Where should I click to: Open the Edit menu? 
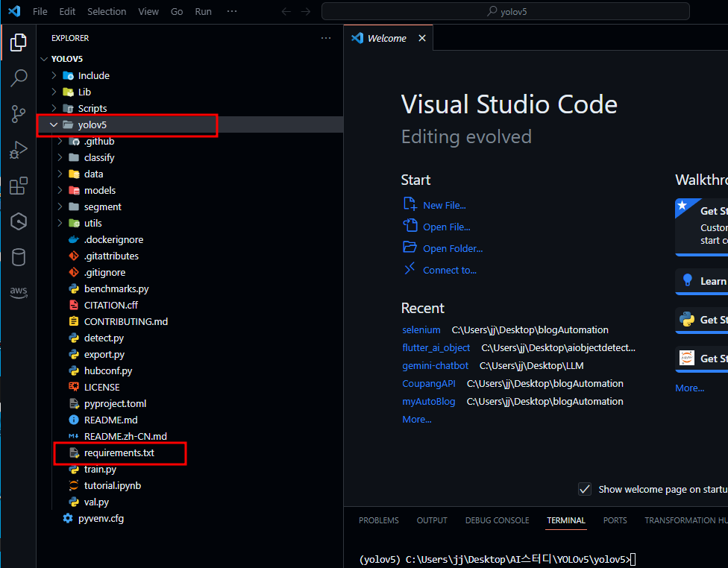[x=67, y=12]
